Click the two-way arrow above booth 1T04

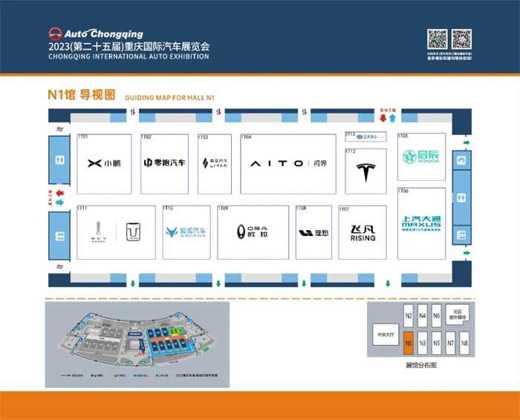click(x=304, y=112)
